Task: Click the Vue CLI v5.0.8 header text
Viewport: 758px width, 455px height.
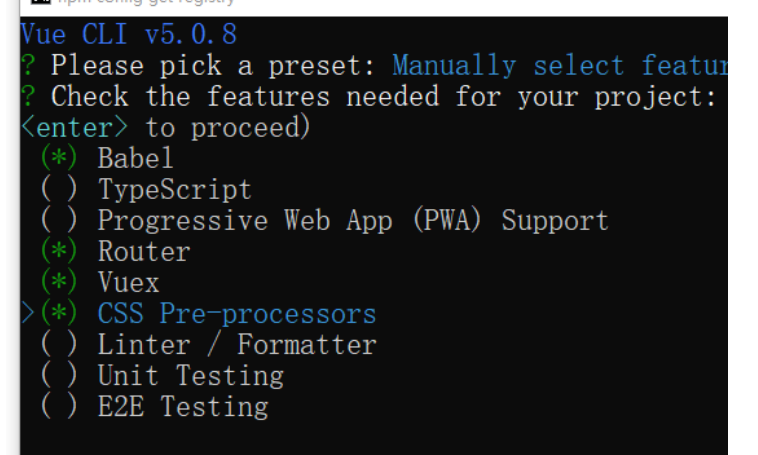Action: pos(129,34)
